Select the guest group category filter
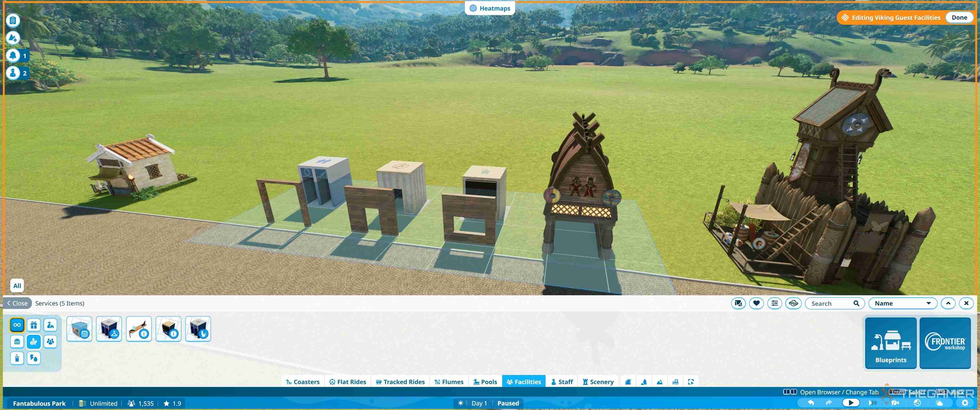Image resolution: width=980 pixels, height=410 pixels. pos(50,342)
